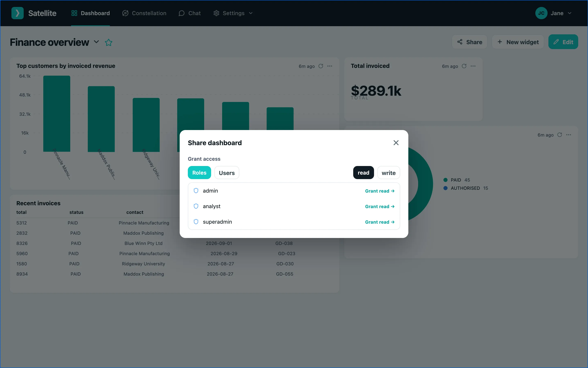Click the Satellite logo icon
This screenshot has height=368, width=588.
tap(17, 13)
